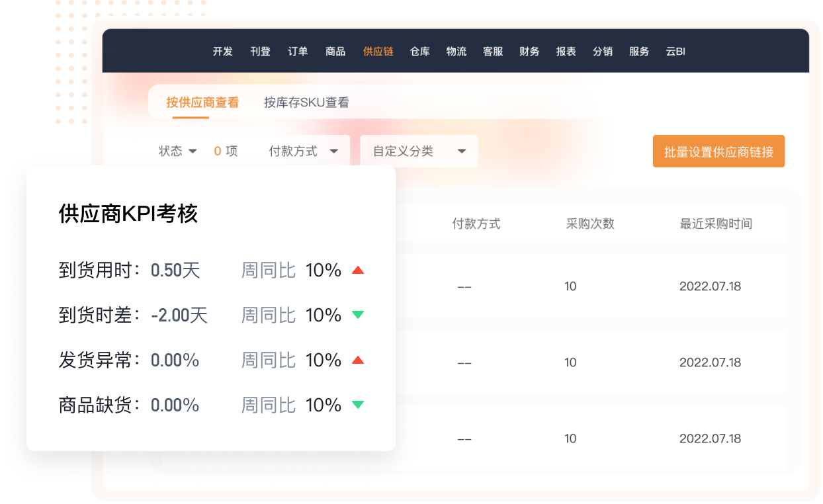The image size is (823, 504).
Task: Click the 供应商KPI考核 card title
Action: pyautogui.click(x=128, y=214)
